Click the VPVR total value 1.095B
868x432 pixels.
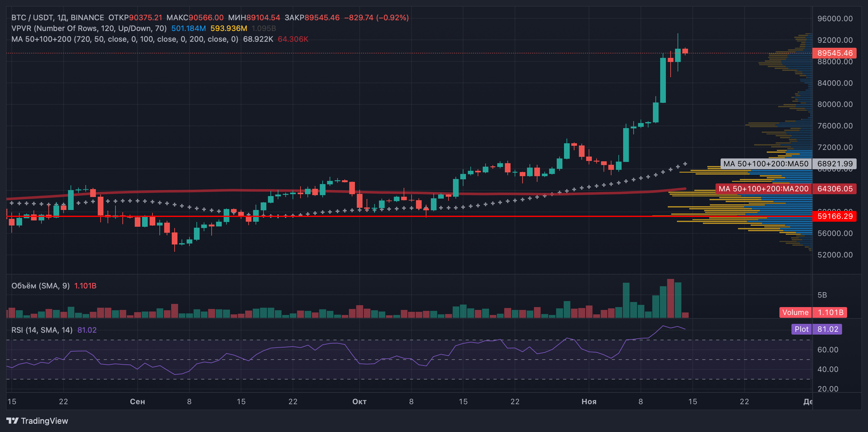coord(264,28)
